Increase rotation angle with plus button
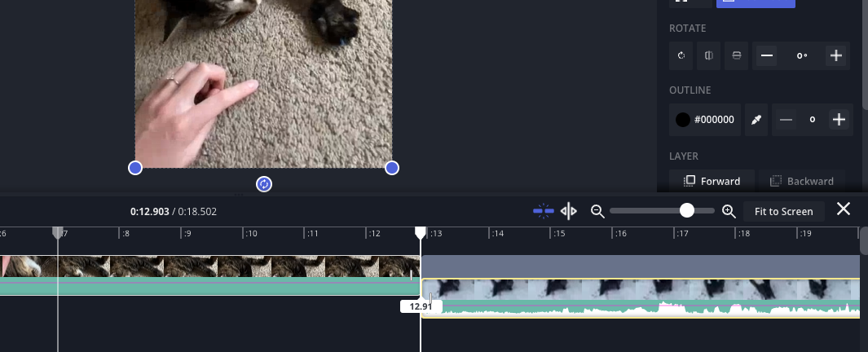This screenshot has width=868, height=352. [x=835, y=55]
